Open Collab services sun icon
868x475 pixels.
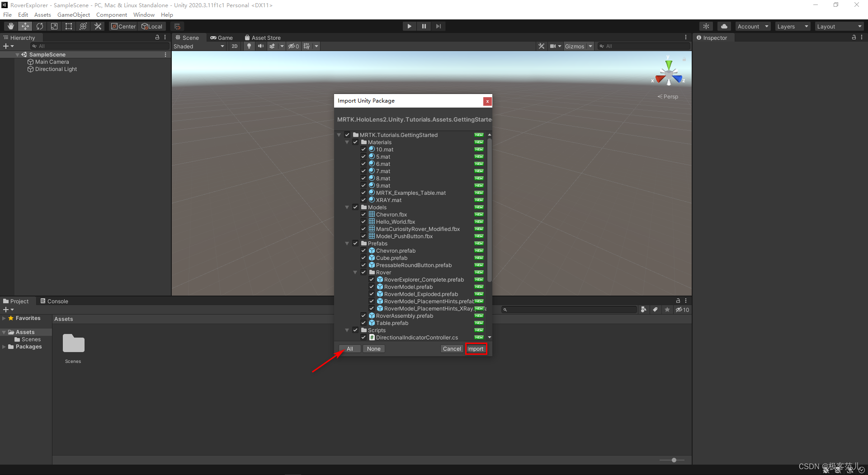706,26
